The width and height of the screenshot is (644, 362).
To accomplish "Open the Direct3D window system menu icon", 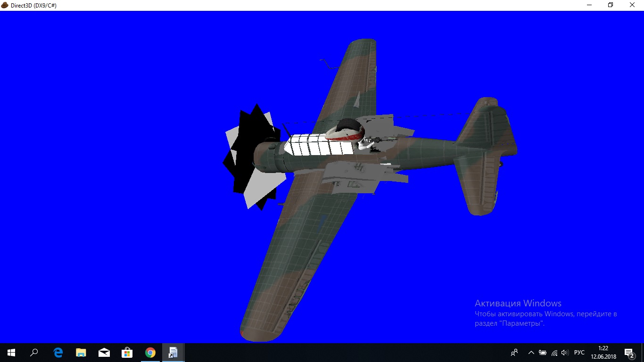I will pos(6,5).
